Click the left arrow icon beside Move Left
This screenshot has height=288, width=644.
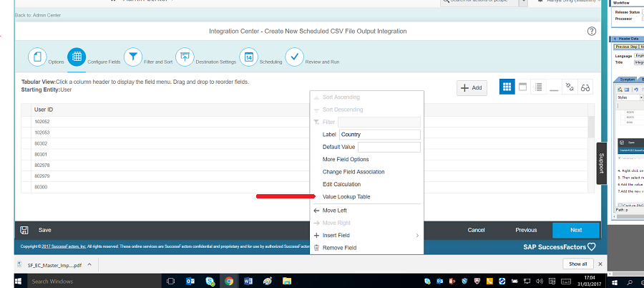pos(316,211)
